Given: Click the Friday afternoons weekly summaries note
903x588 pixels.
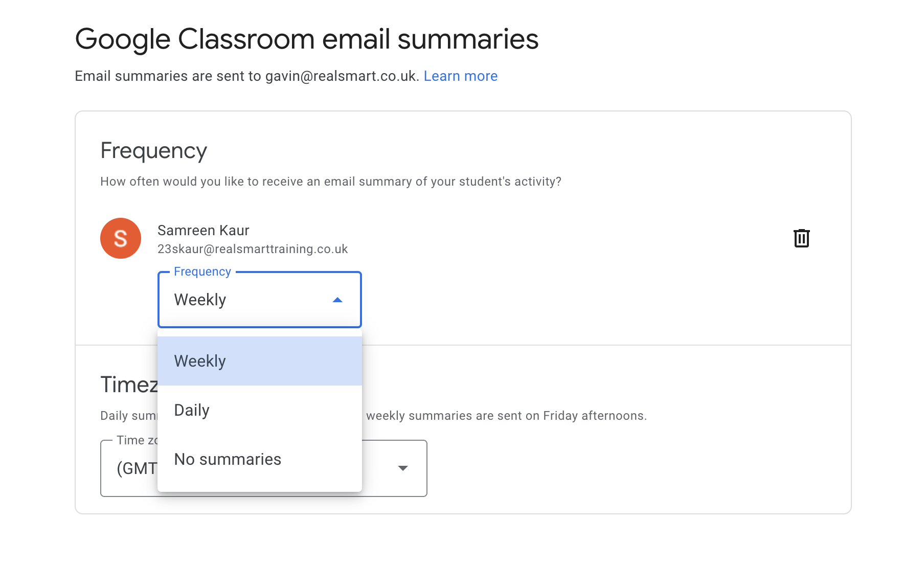Looking at the screenshot, I should (x=506, y=416).
